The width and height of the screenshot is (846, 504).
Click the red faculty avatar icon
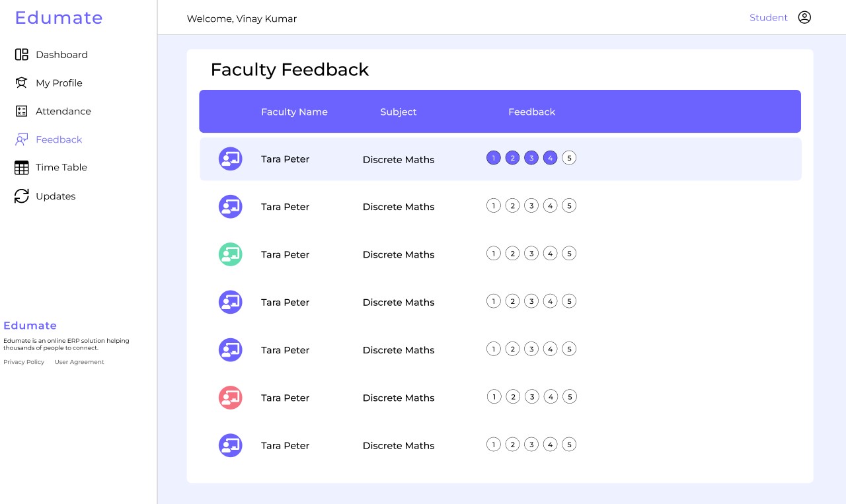[231, 398]
